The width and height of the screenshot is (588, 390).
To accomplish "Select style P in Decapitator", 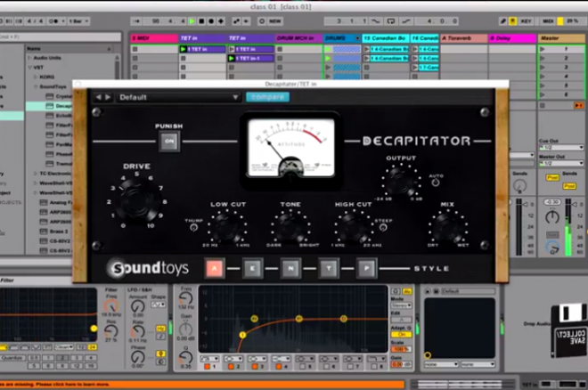I will [x=366, y=269].
